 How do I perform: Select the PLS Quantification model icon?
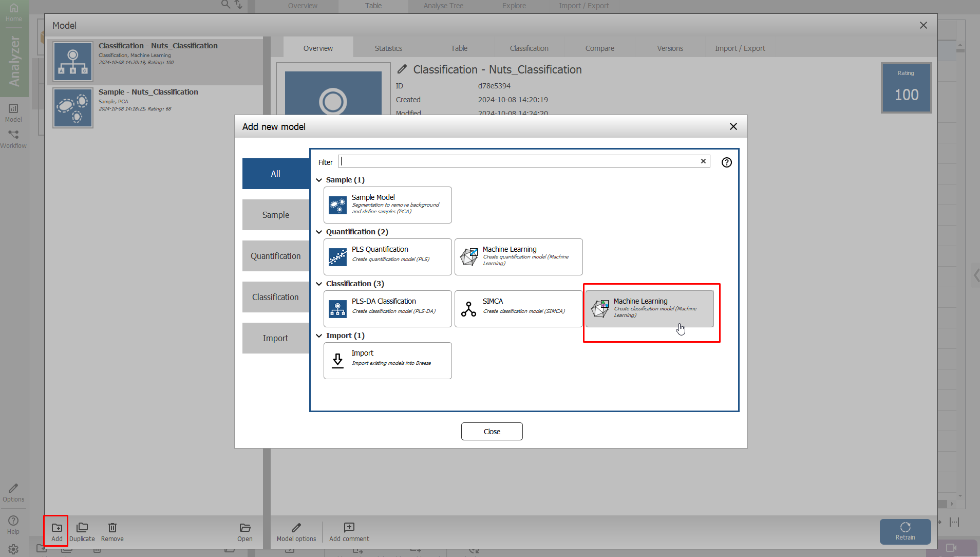pos(337,257)
